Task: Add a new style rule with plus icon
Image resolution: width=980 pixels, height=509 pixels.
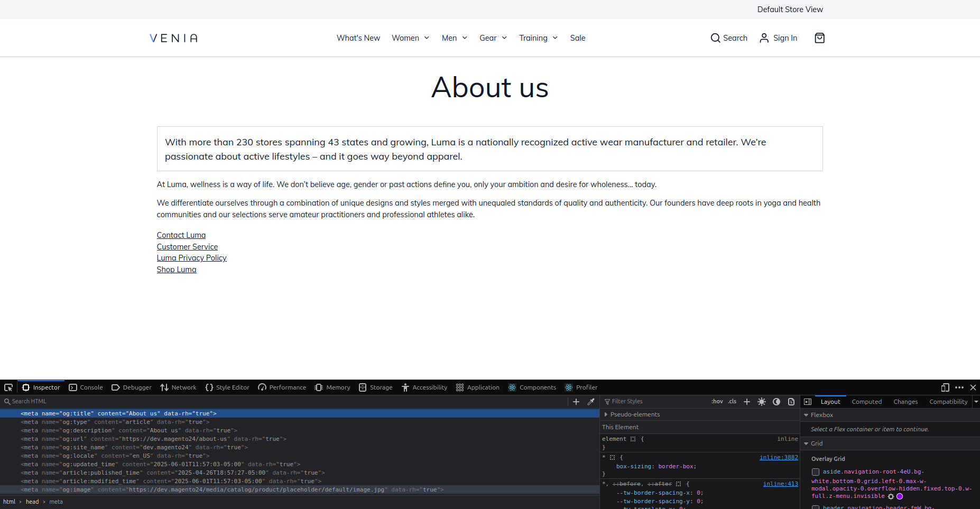Action: pos(747,402)
